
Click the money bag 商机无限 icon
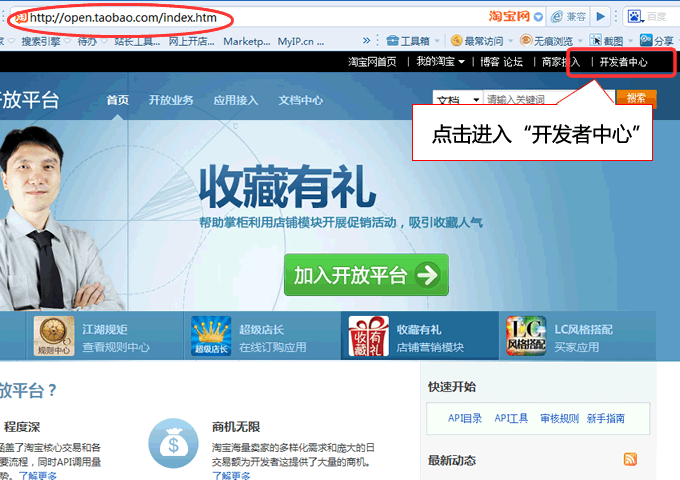click(173, 443)
